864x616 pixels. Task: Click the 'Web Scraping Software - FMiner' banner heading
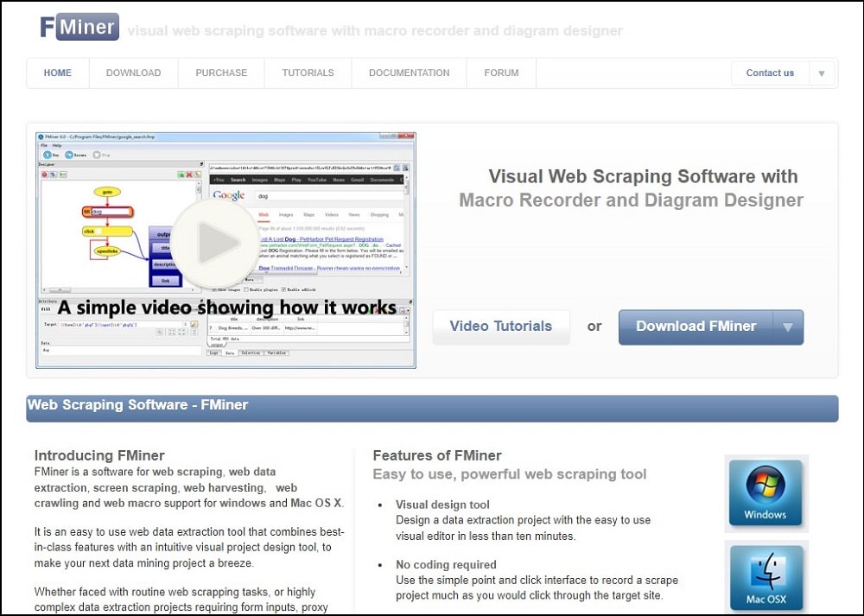coord(137,404)
